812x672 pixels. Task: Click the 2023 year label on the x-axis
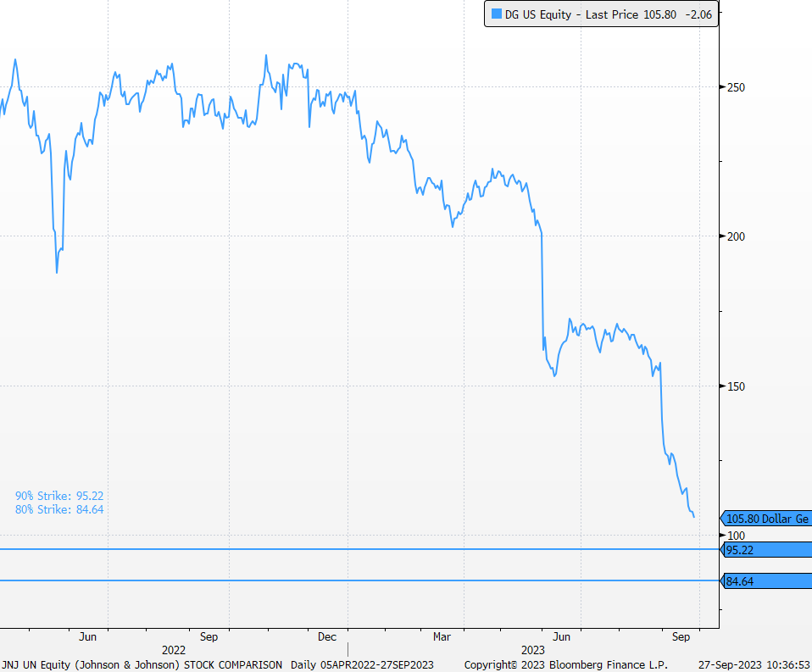(533, 650)
